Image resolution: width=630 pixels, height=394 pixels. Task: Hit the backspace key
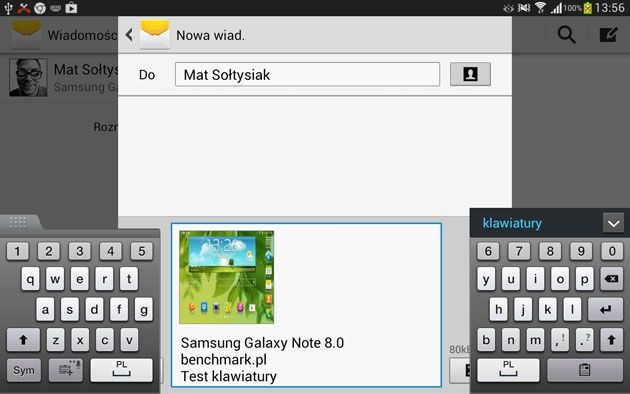click(611, 278)
